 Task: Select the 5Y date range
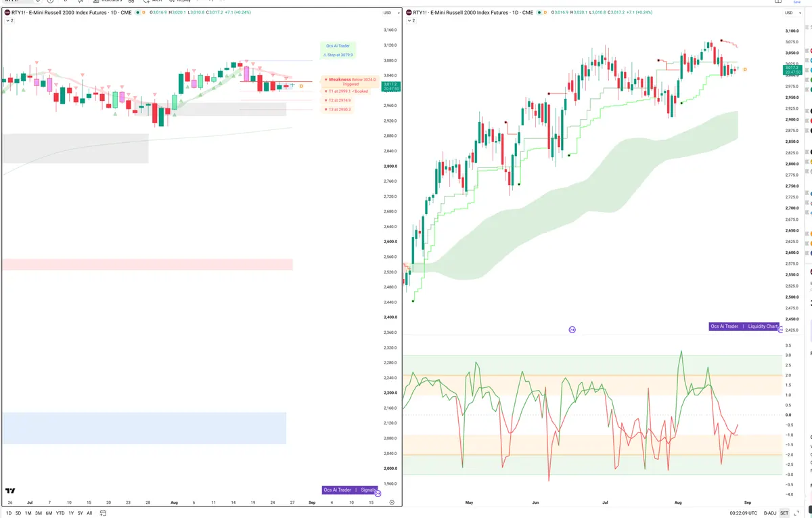point(81,513)
